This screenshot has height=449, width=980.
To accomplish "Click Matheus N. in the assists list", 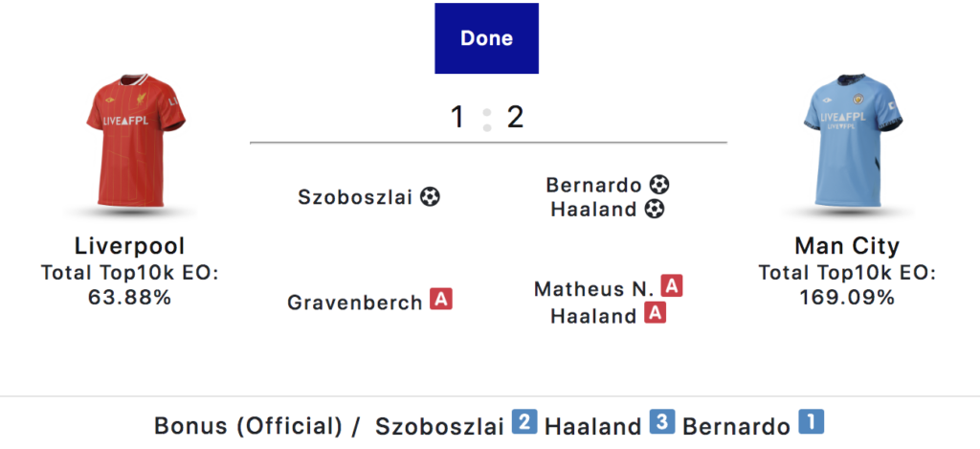I will 594,288.
